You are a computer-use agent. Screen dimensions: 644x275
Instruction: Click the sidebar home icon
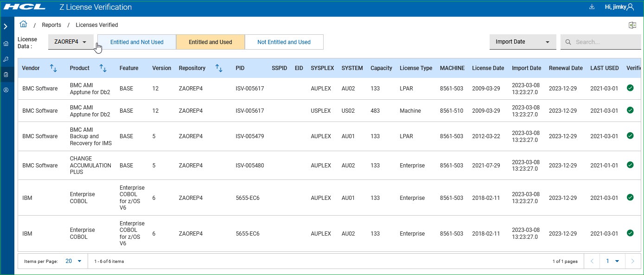(x=6, y=44)
